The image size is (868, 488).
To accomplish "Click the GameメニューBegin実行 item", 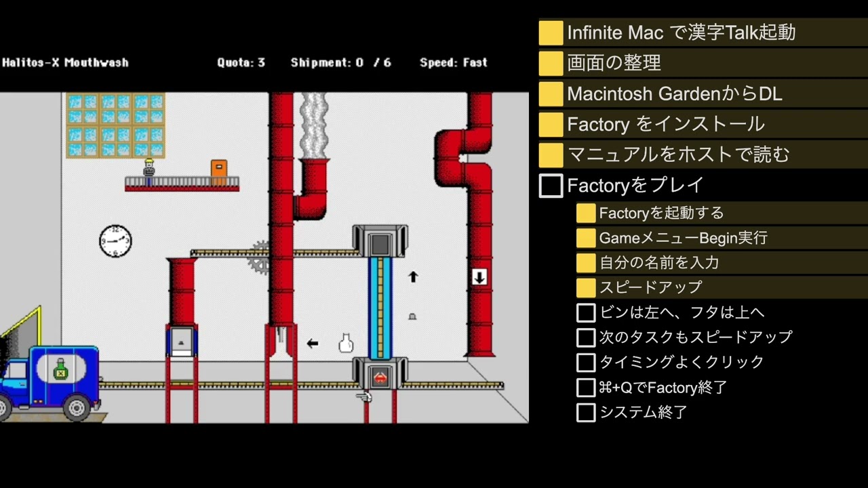I will click(722, 238).
